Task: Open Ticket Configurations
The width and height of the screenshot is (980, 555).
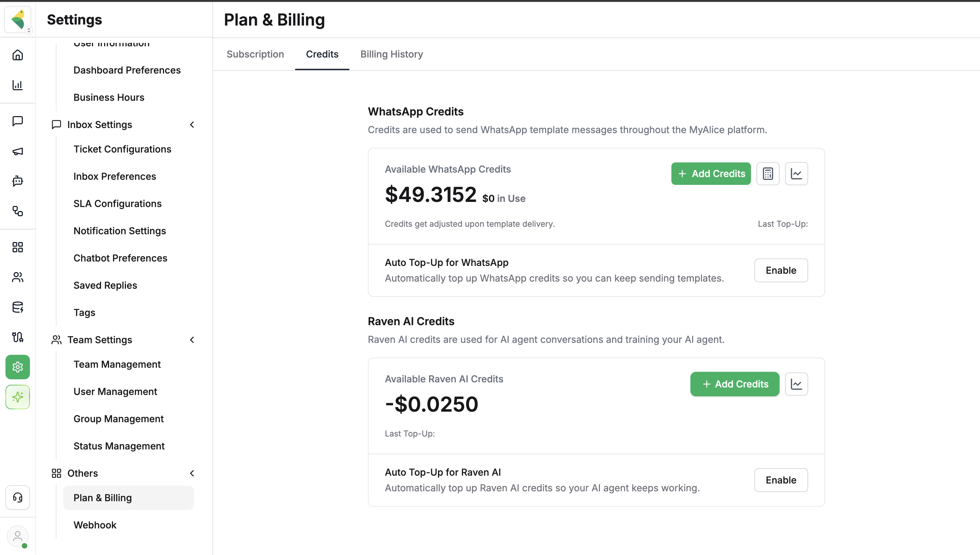Action: pos(122,149)
